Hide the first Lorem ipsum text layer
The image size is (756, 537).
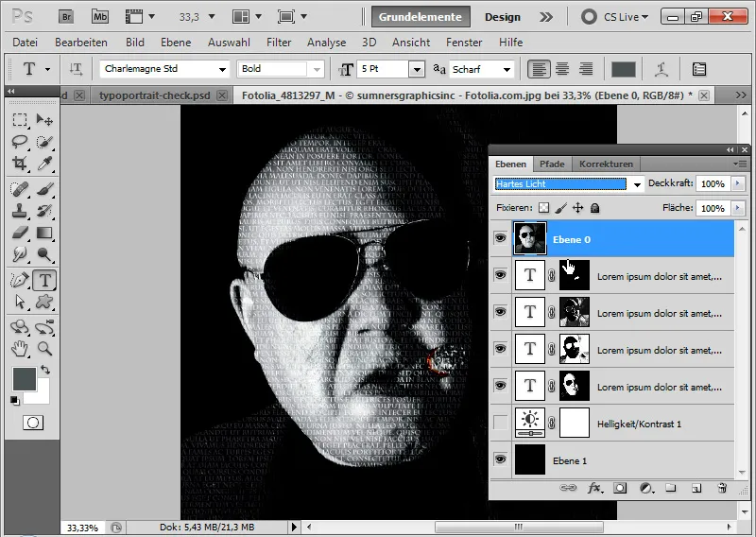pyautogui.click(x=501, y=275)
